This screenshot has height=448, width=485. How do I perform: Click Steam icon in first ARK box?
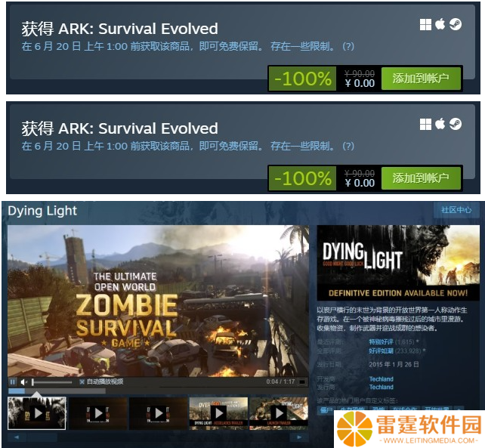[456, 24]
